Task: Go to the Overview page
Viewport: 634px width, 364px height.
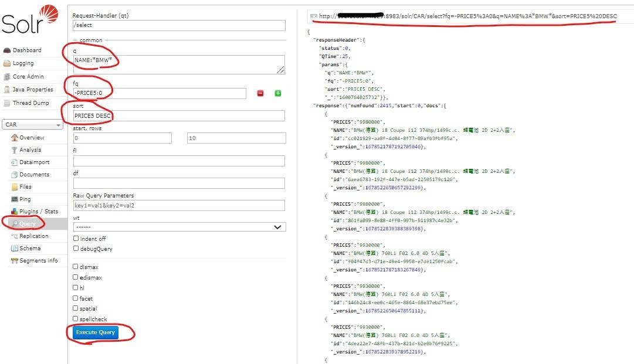Action: [x=32, y=138]
